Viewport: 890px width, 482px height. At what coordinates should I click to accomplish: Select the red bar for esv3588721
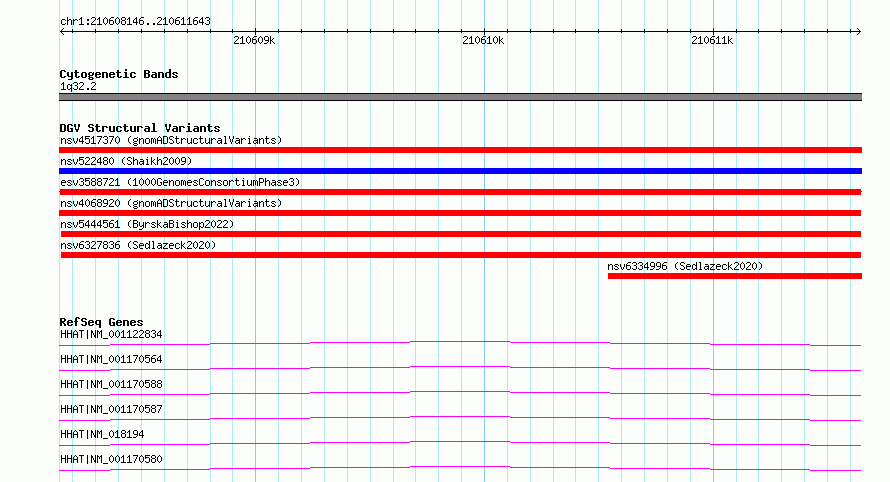[x=460, y=192]
